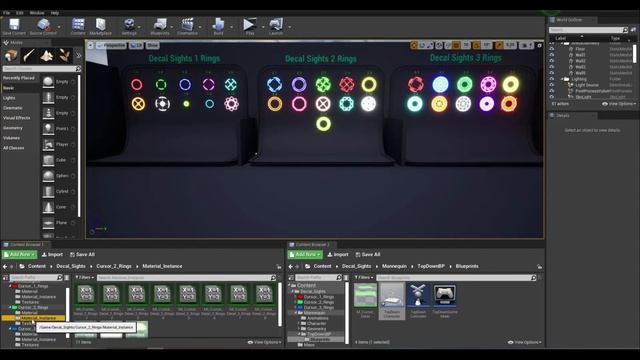Viewport: 640px width, 360px height.
Task: Open the Blueprints toolbar icon
Action: (160, 27)
